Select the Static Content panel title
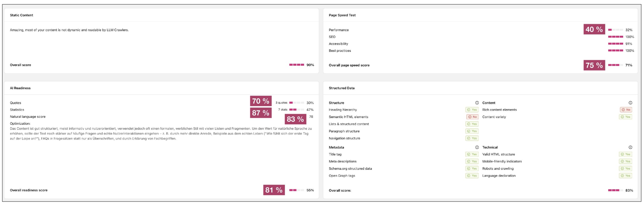644x204 pixels. point(21,15)
